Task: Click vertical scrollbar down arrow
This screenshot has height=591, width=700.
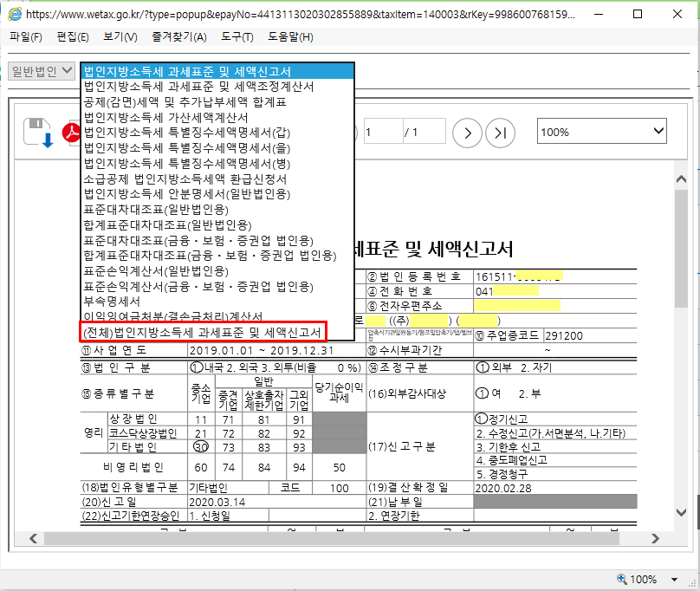Action: (681, 512)
